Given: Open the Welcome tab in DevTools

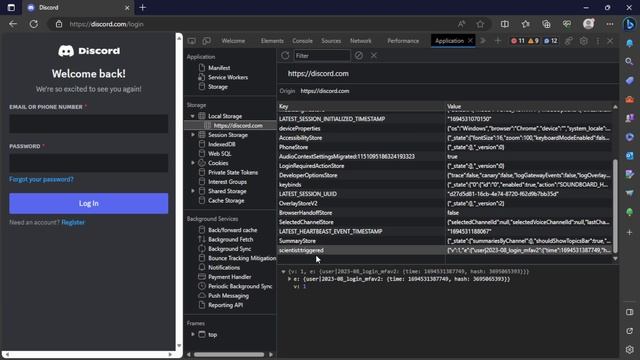Looking at the screenshot, I should pos(233,41).
